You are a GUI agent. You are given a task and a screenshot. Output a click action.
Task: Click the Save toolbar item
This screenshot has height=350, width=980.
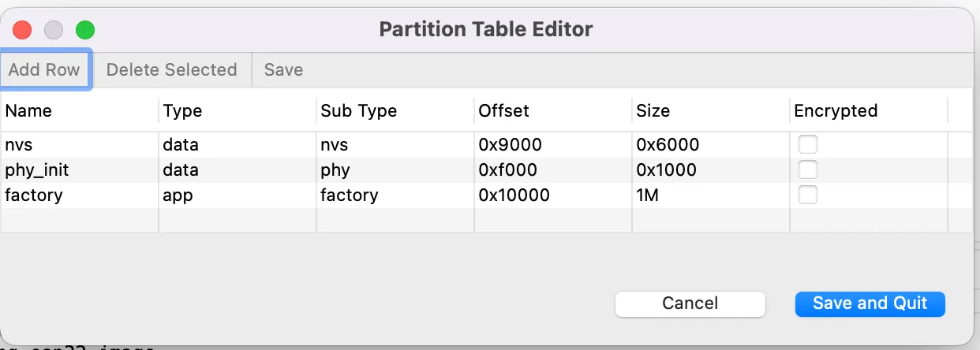tap(283, 69)
